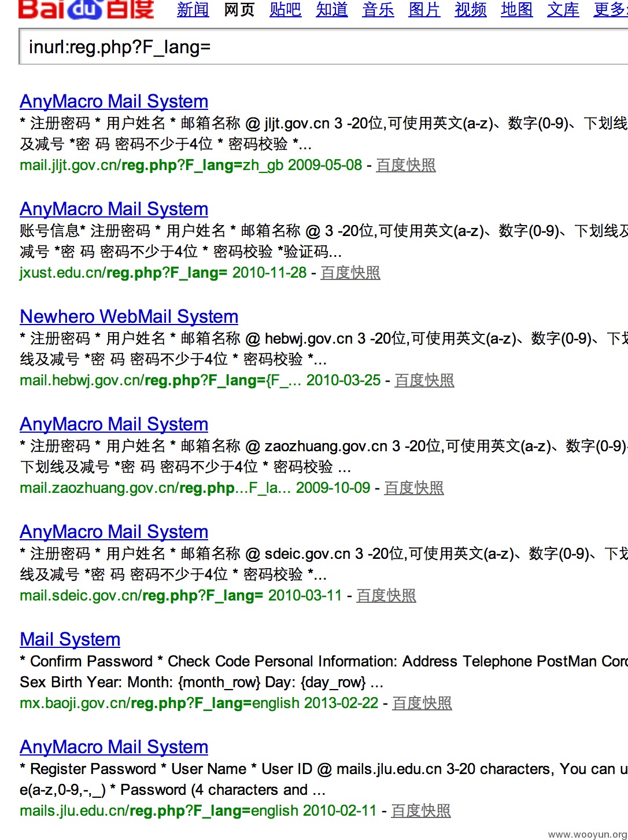Click the URL text mail.zaozhuang.gov.cn/reg.php...F_la...

pyautogui.click(x=155, y=488)
